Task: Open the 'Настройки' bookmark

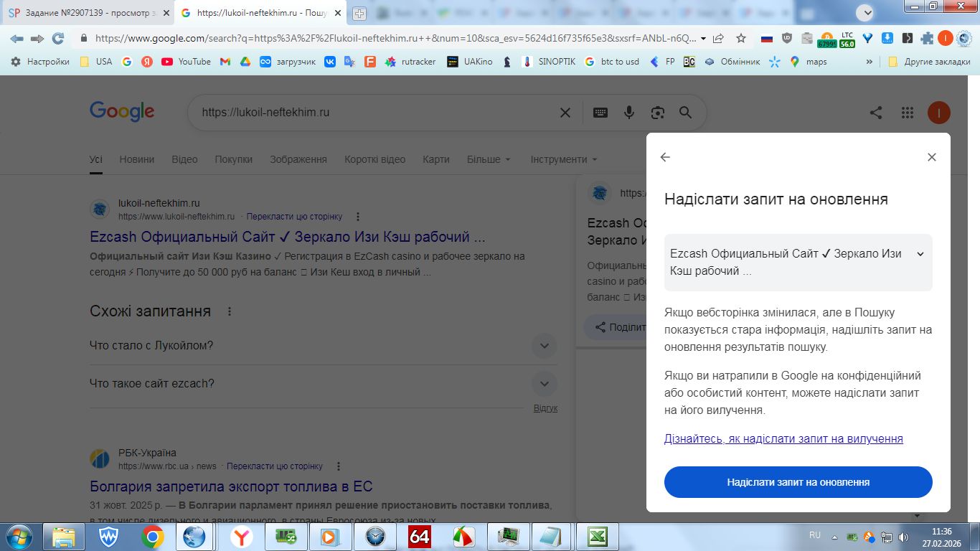Action: coord(40,62)
